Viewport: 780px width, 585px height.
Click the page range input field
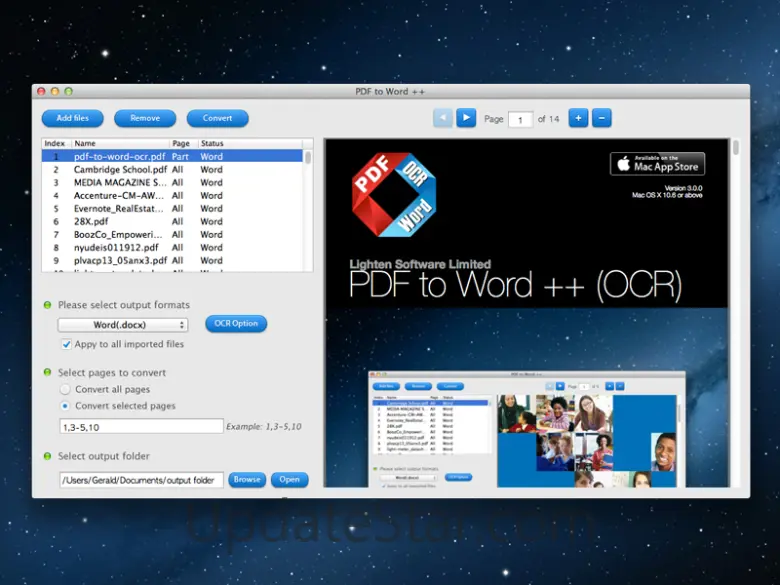(x=141, y=426)
